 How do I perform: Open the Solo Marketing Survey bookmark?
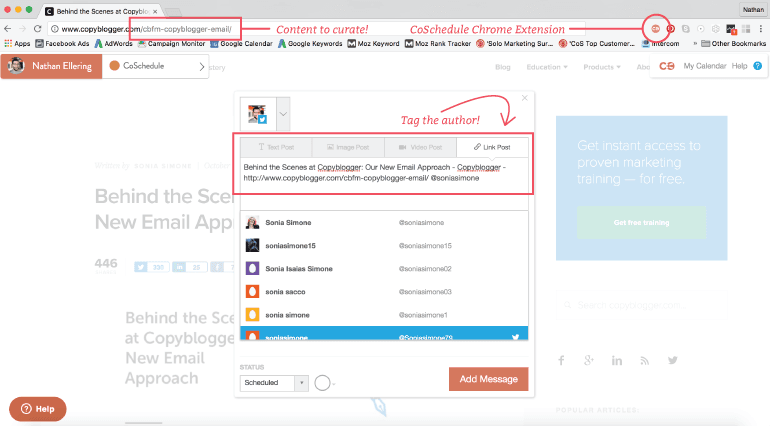tap(515, 44)
